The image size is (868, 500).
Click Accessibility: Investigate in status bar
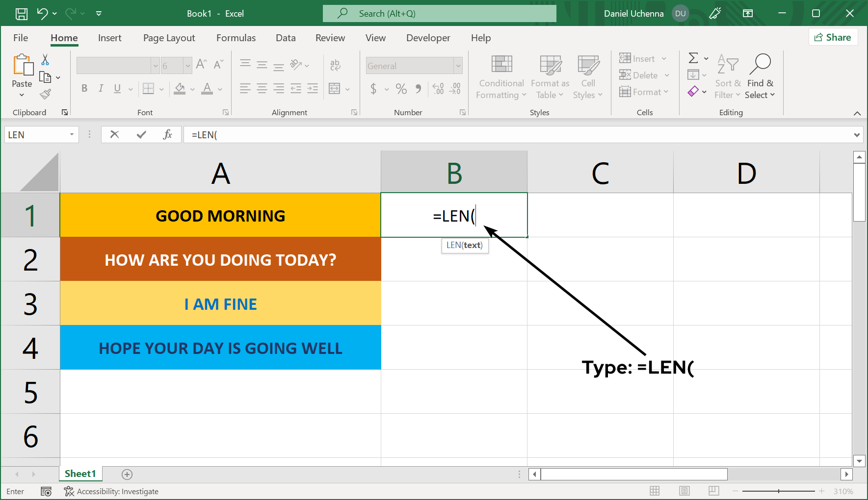click(111, 491)
